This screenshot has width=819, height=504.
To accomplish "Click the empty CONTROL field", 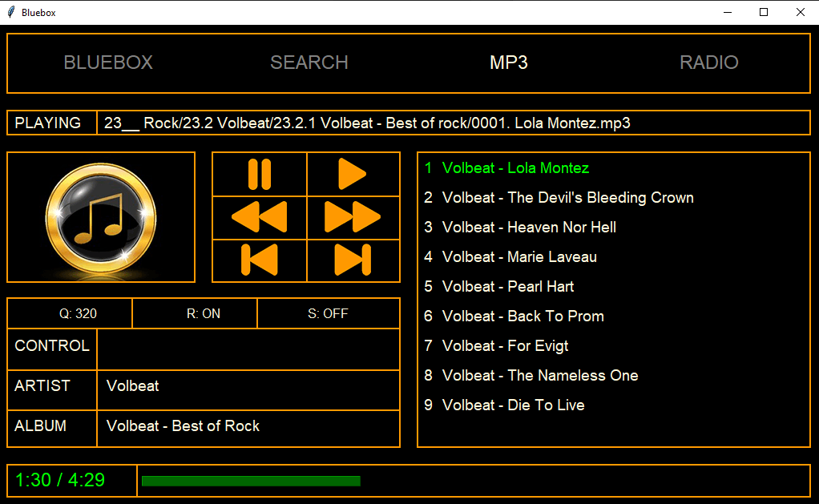I will (248, 349).
